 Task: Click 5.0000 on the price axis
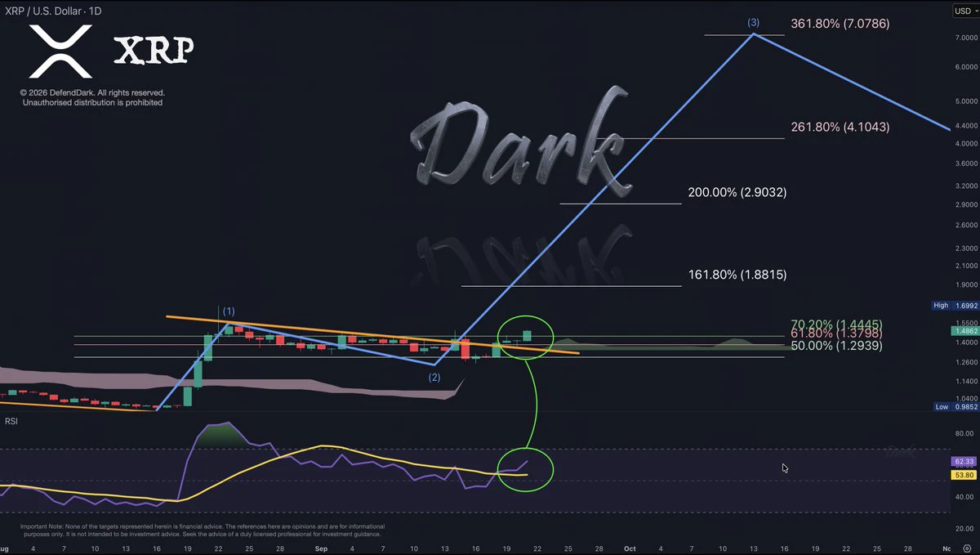(964, 102)
